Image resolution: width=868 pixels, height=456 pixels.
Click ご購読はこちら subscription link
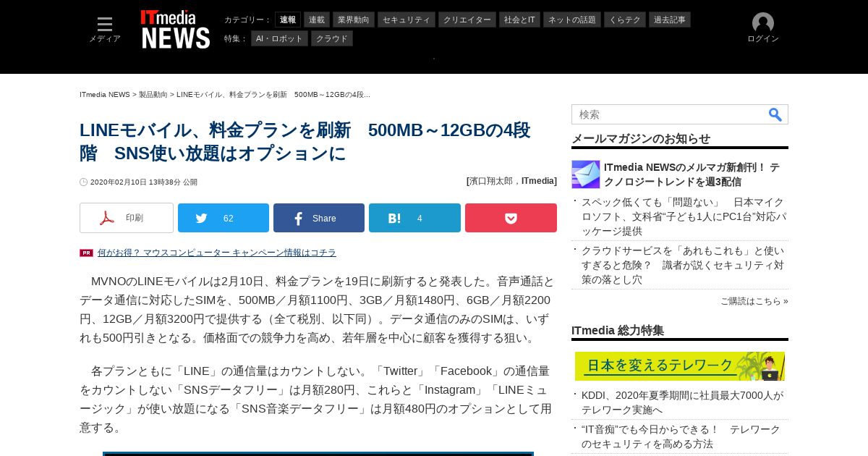tap(754, 301)
